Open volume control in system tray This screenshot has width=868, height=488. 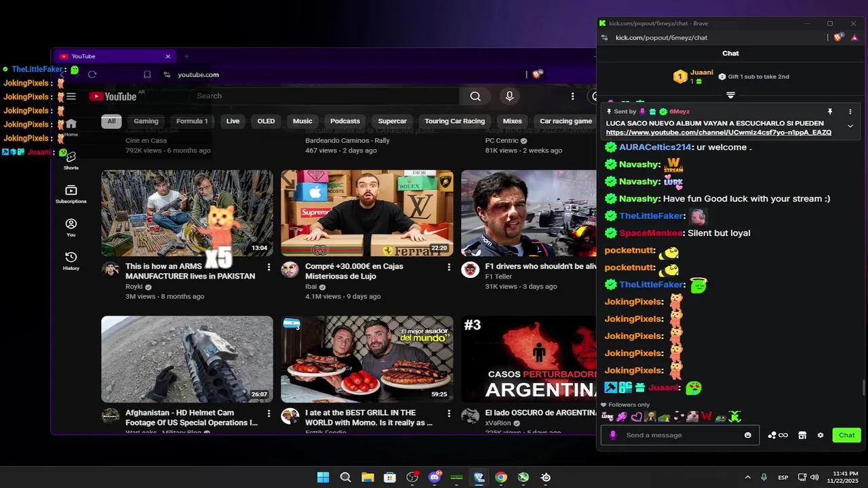[814, 477]
